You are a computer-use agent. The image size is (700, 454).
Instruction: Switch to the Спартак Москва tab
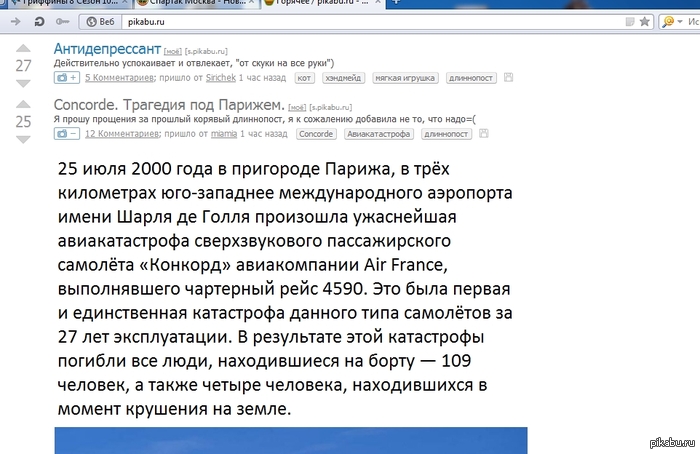(x=195, y=2)
